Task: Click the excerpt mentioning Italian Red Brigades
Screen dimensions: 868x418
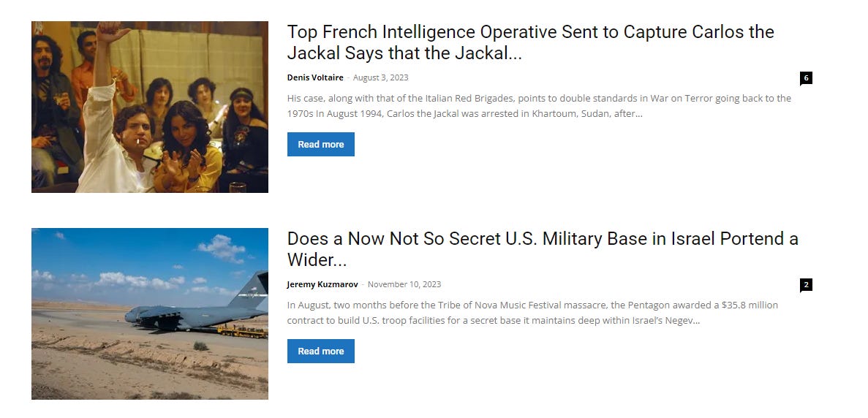Action: click(539, 106)
